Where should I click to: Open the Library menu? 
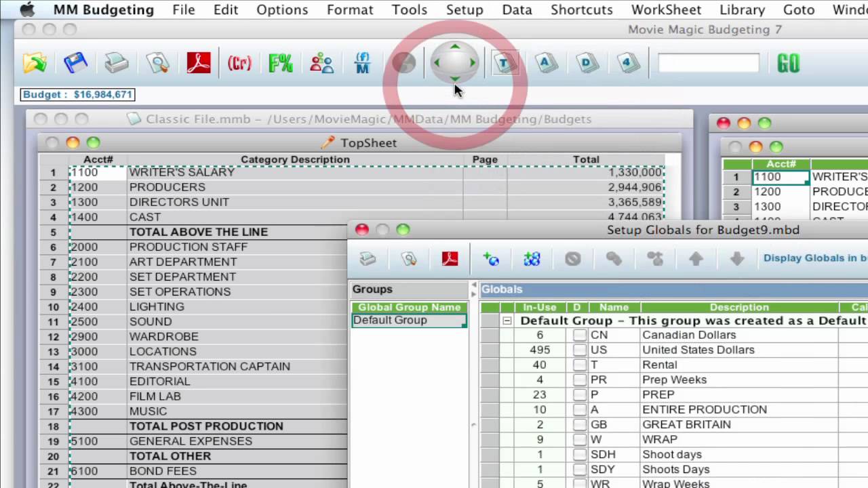point(743,9)
